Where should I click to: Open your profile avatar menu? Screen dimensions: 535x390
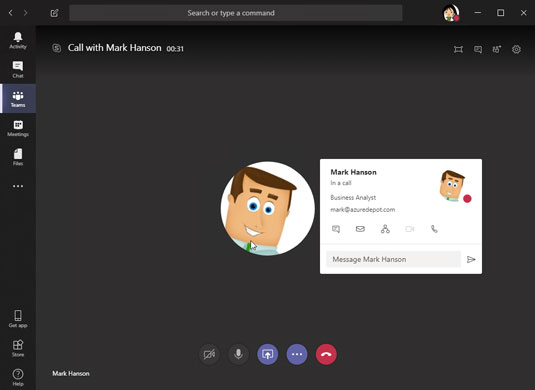(x=451, y=13)
